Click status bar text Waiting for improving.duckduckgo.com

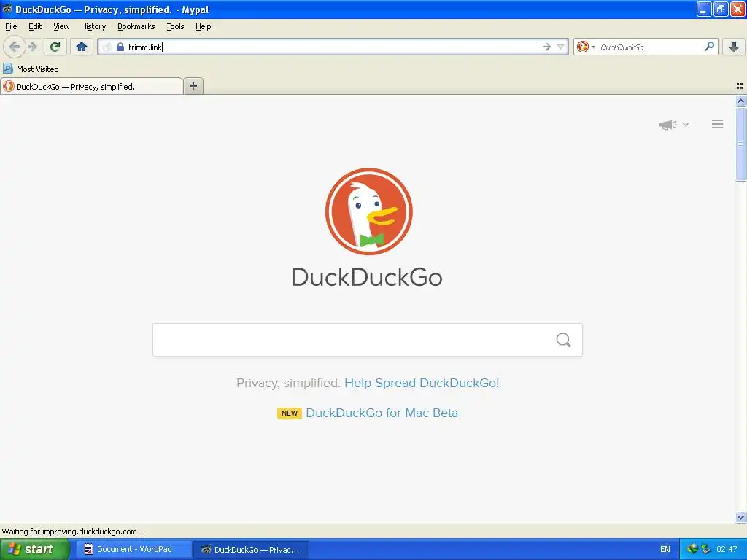(x=72, y=532)
